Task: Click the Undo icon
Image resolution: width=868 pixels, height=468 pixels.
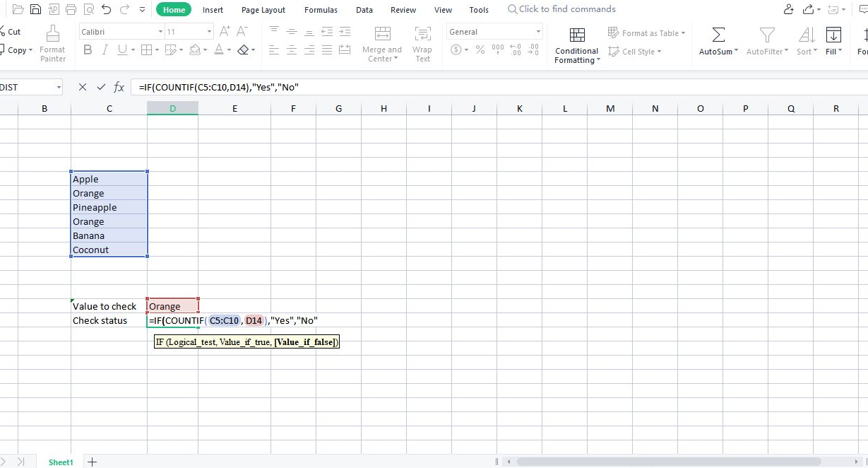Action: (x=106, y=8)
